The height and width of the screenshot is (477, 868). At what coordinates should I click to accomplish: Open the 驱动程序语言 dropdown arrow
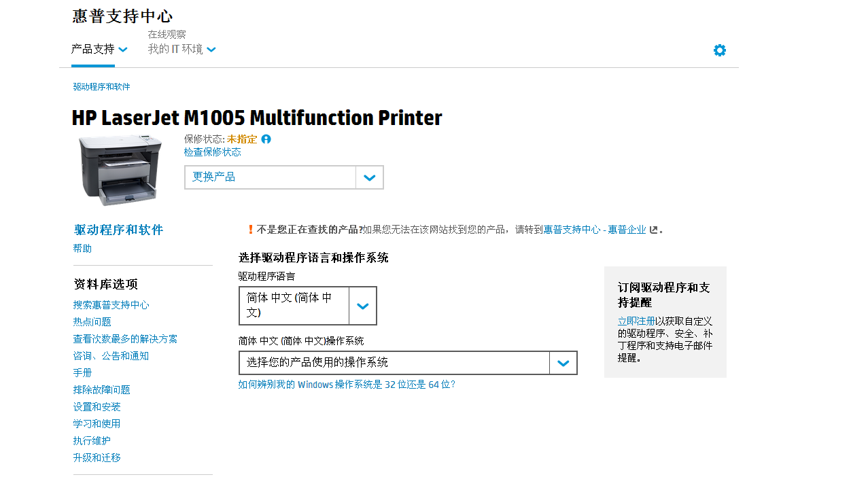point(363,306)
